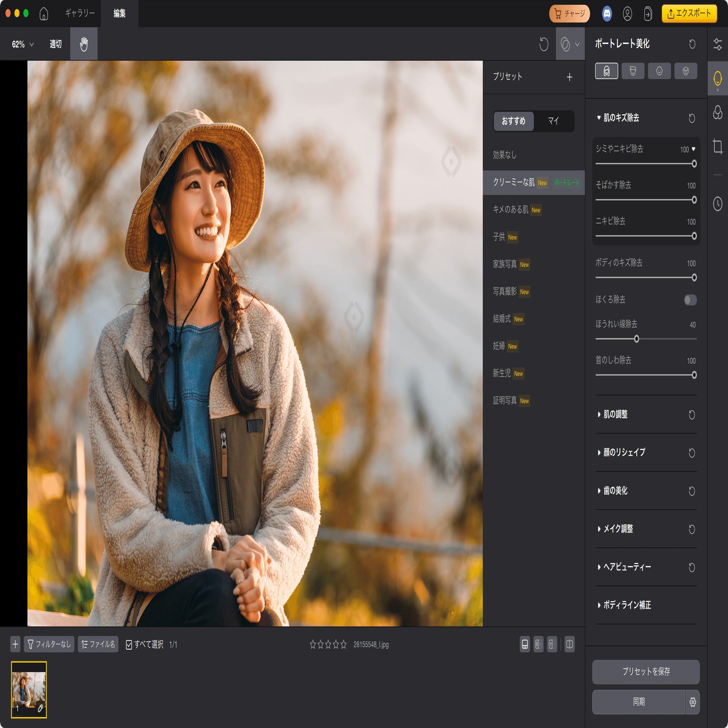Select the hand/pan tool in the toolbar
Image resolution: width=728 pixels, height=728 pixels.
[x=83, y=44]
